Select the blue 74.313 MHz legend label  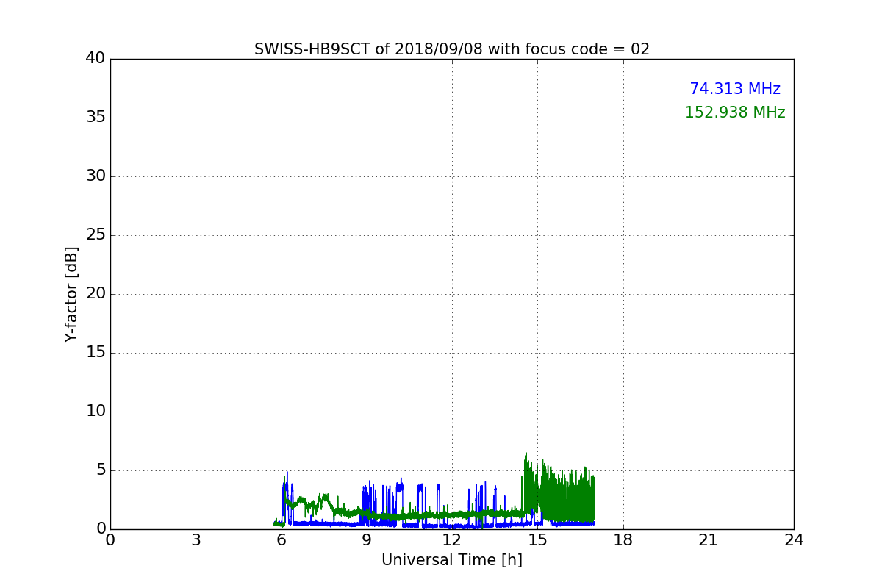coord(735,89)
